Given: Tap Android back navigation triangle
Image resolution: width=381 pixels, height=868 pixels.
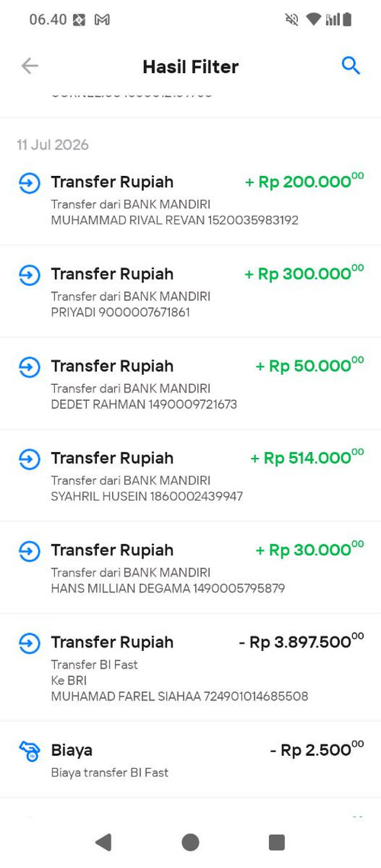Looking at the screenshot, I should 104,842.
